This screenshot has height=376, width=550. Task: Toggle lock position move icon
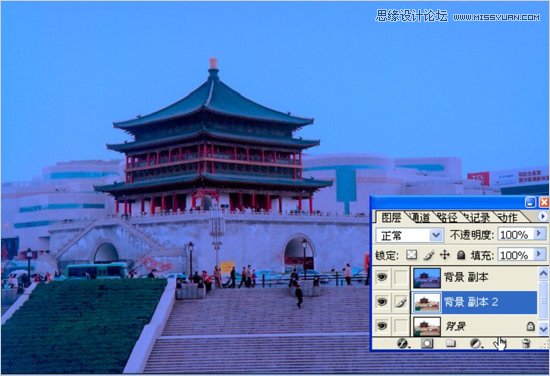pyautogui.click(x=444, y=255)
